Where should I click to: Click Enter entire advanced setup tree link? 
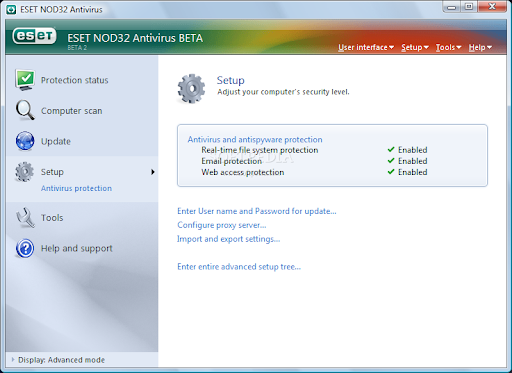[239, 267]
